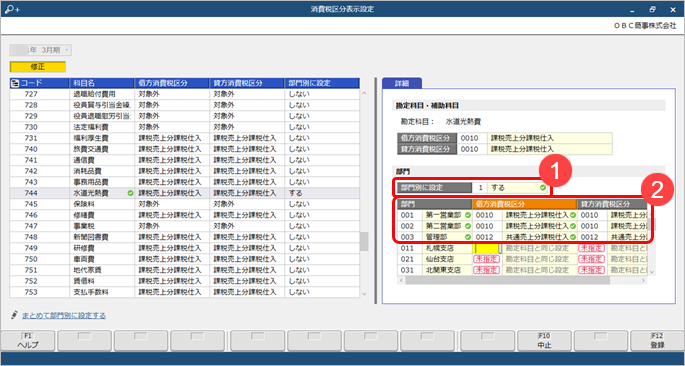Click orange 借方消費税区分 header in department grid
This screenshot has height=366, width=685.
click(525, 204)
